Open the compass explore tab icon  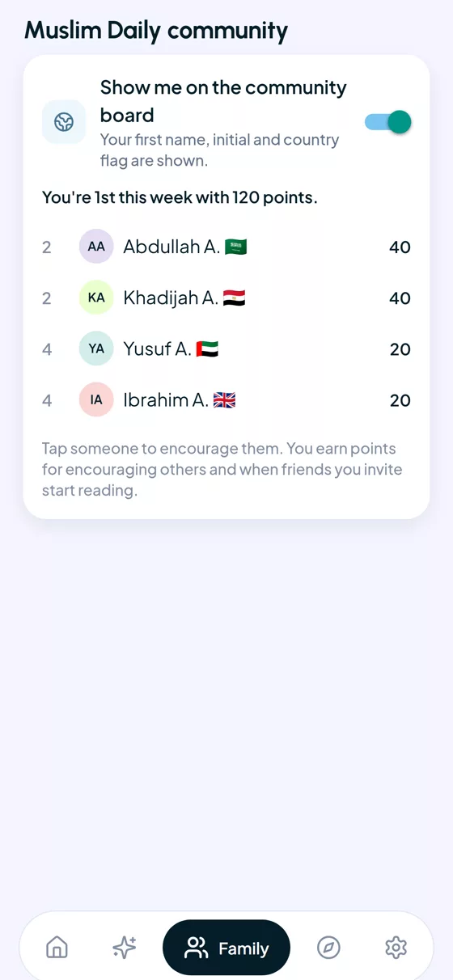point(328,947)
